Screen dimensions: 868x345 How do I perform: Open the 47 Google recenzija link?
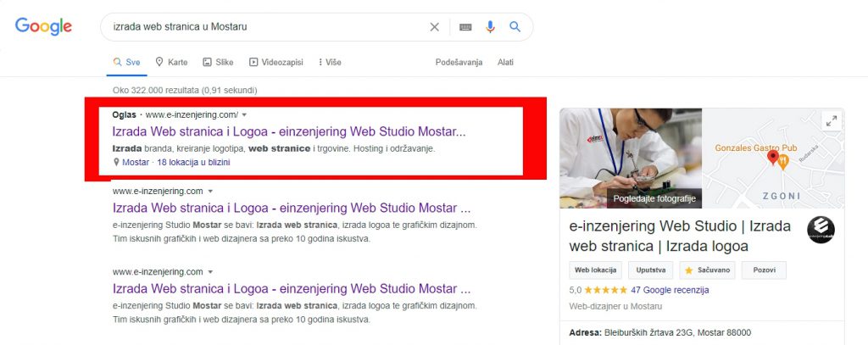670,290
